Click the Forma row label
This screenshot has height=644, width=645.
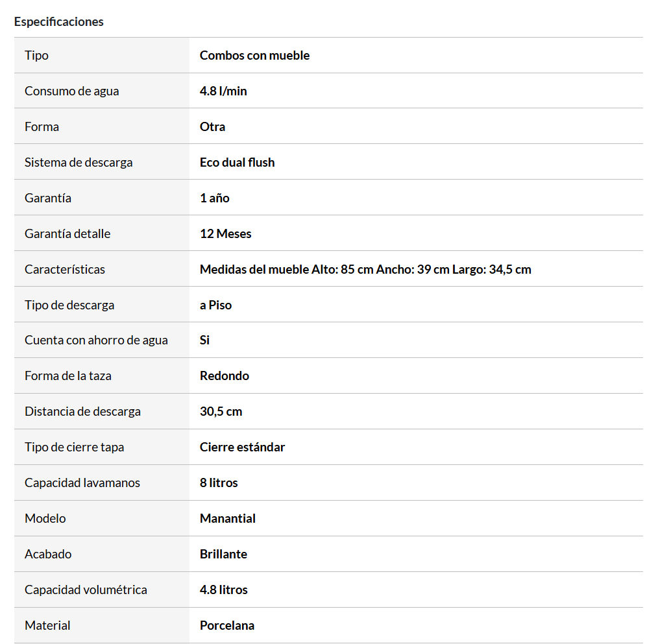tap(42, 126)
